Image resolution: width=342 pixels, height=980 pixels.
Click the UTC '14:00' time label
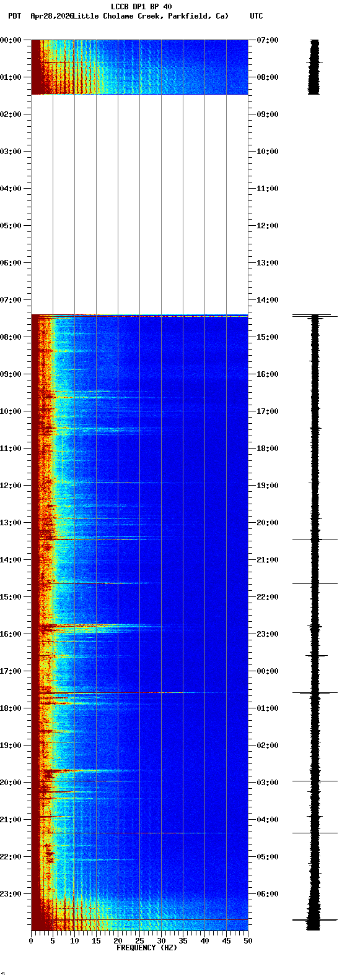(267, 300)
